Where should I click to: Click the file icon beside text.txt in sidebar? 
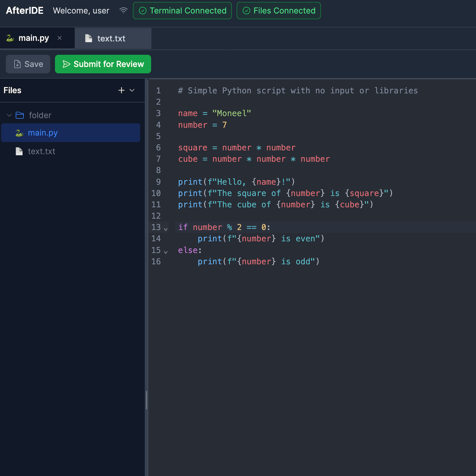pyautogui.click(x=19, y=151)
